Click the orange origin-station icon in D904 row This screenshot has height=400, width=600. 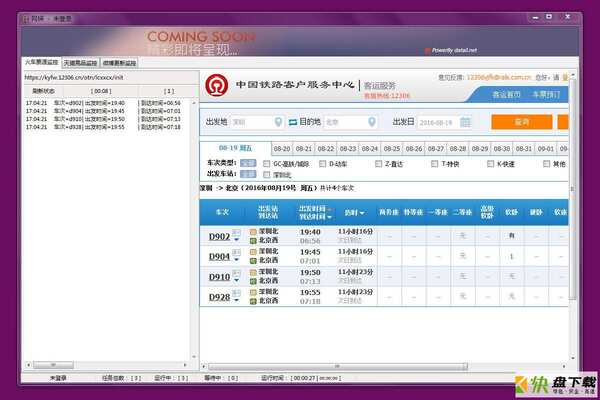click(253, 252)
